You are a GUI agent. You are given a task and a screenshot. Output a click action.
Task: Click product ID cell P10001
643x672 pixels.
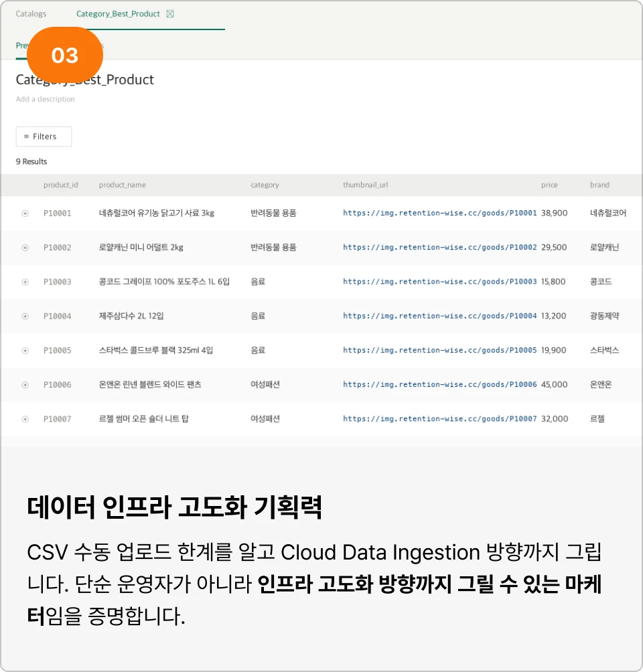[x=58, y=213]
